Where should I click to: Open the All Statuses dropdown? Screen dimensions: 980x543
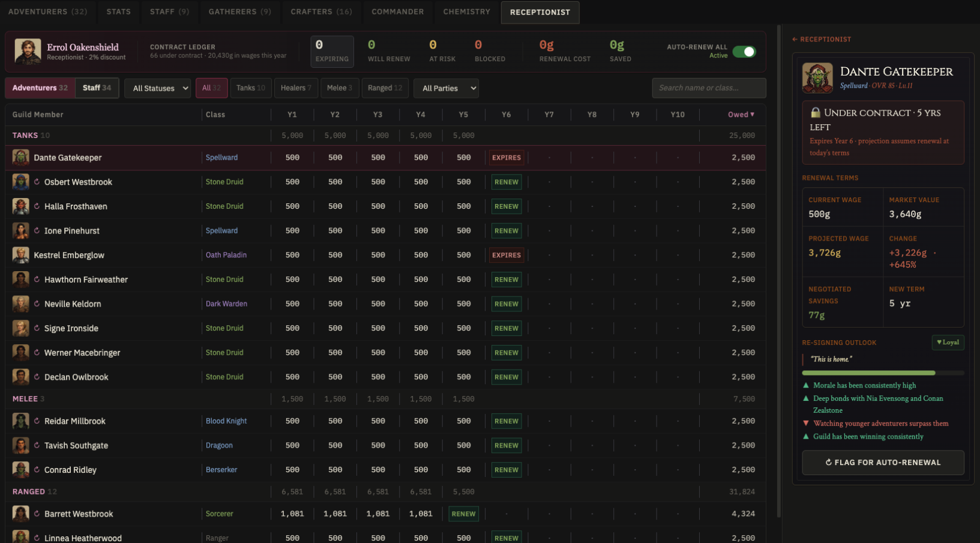[158, 88]
